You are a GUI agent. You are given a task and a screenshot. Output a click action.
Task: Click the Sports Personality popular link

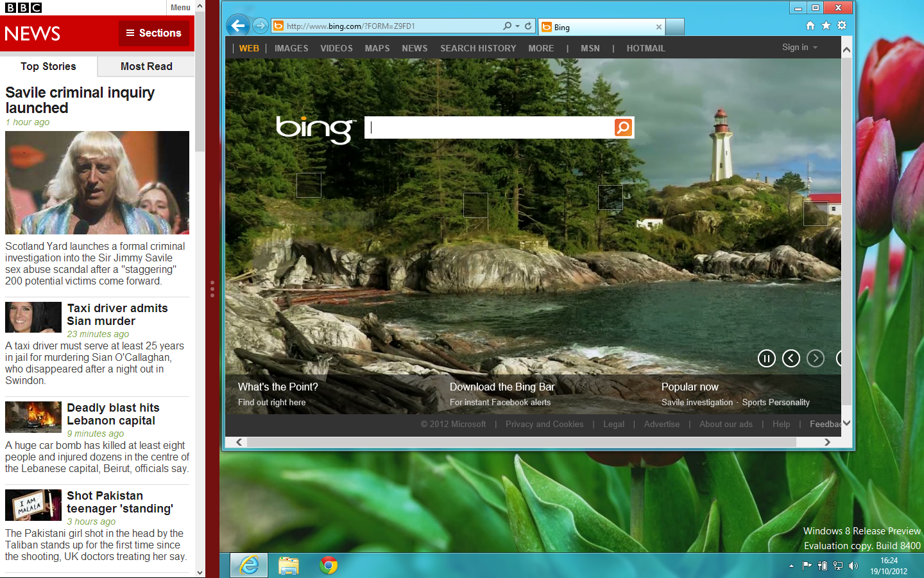[776, 402]
